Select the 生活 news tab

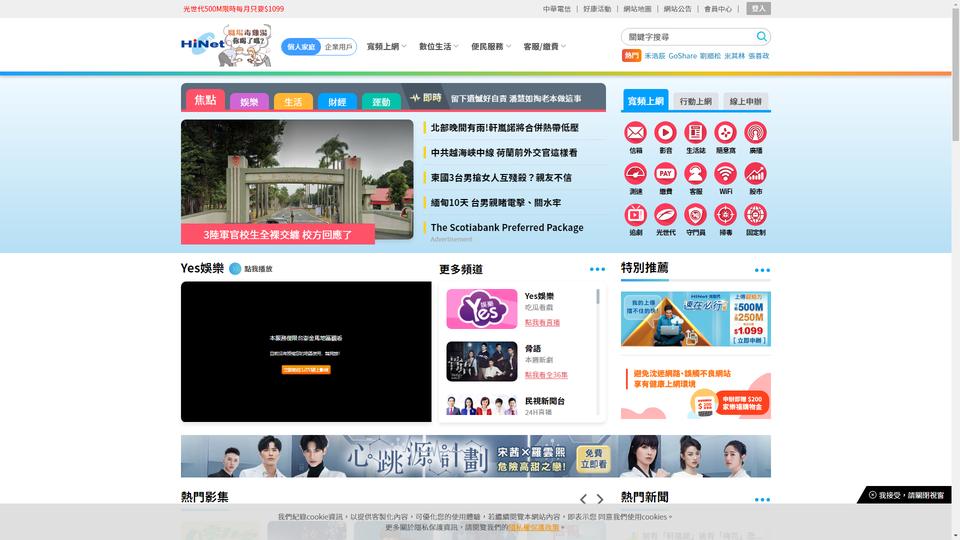(293, 102)
